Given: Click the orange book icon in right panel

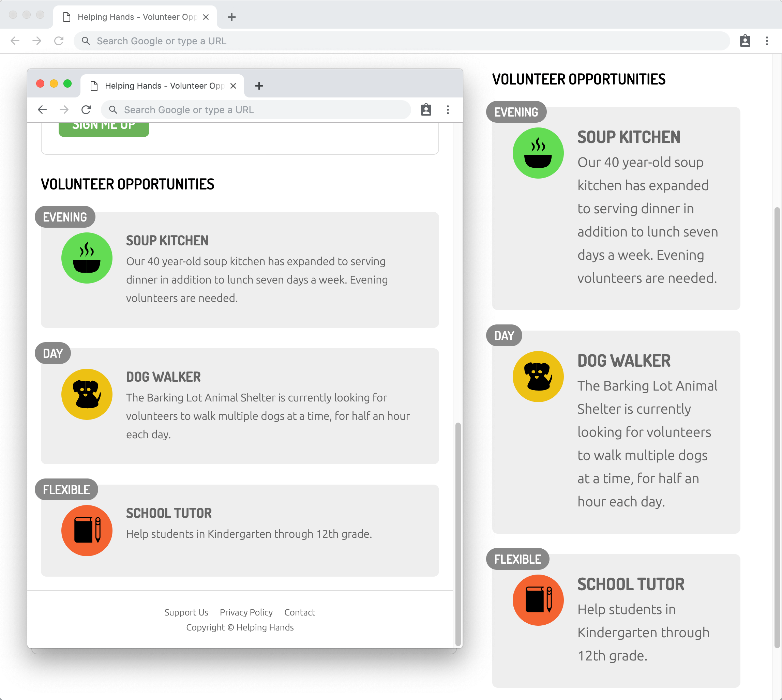Looking at the screenshot, I should [538, 600].
